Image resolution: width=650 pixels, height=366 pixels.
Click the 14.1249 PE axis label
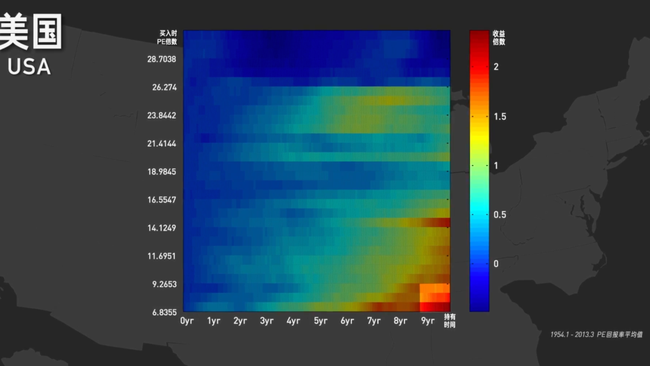point(162,228)
